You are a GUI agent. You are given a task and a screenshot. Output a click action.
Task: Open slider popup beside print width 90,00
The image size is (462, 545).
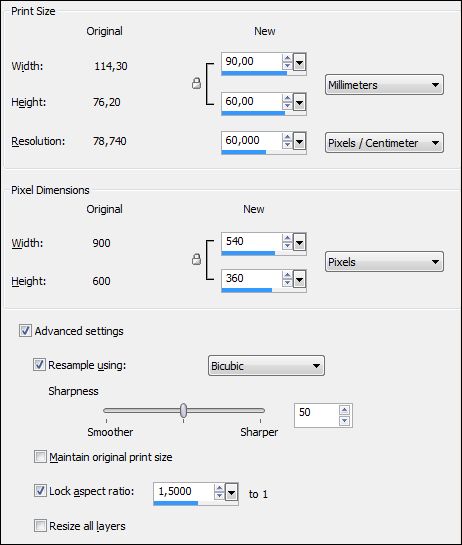click(299, 63)
